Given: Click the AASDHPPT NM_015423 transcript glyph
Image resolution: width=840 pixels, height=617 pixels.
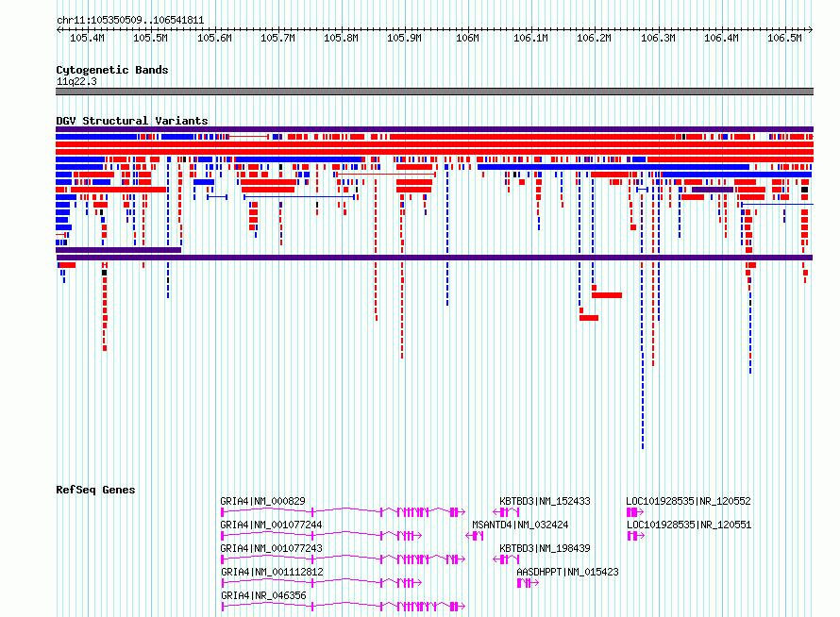Looking at the screenshot, I should click(528, 582).
